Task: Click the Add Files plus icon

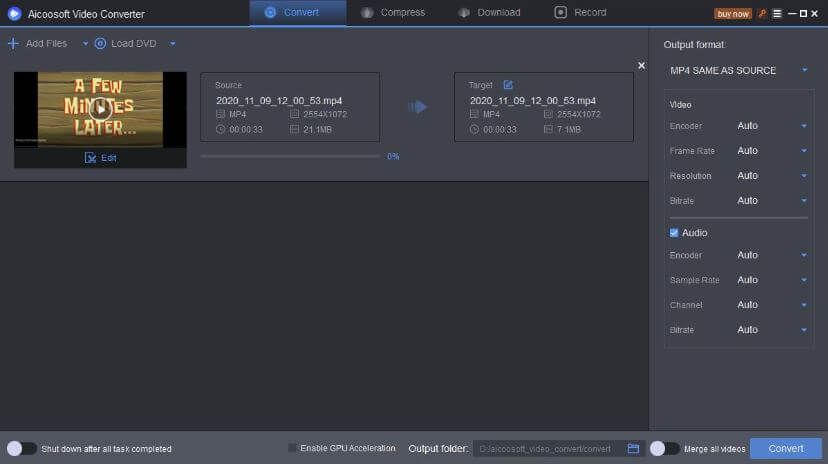Action: point(13,43)
